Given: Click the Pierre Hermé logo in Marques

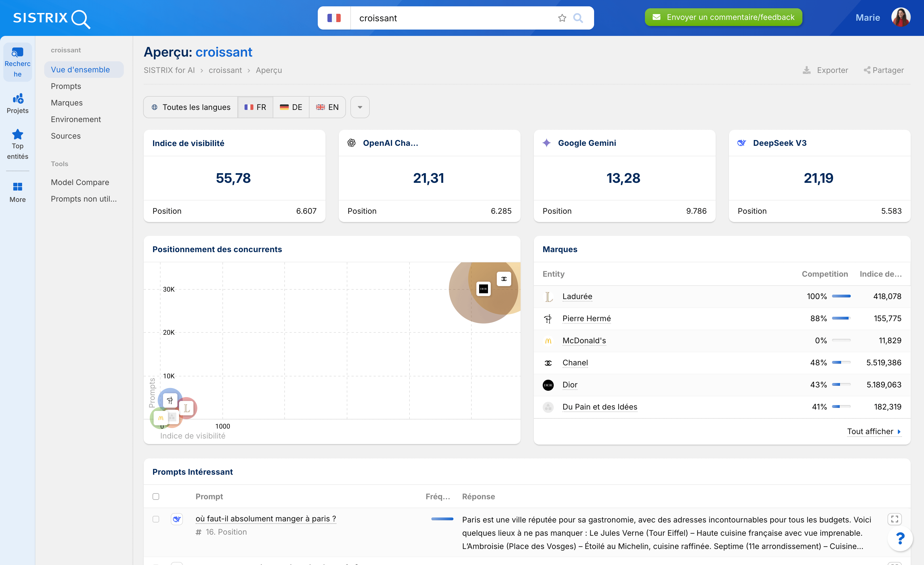Looking at the screenshot, I should pos(548,319).
